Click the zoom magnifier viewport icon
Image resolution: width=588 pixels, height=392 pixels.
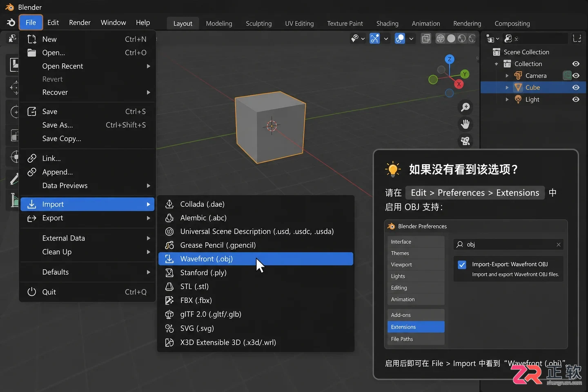(x=465, y=107)
